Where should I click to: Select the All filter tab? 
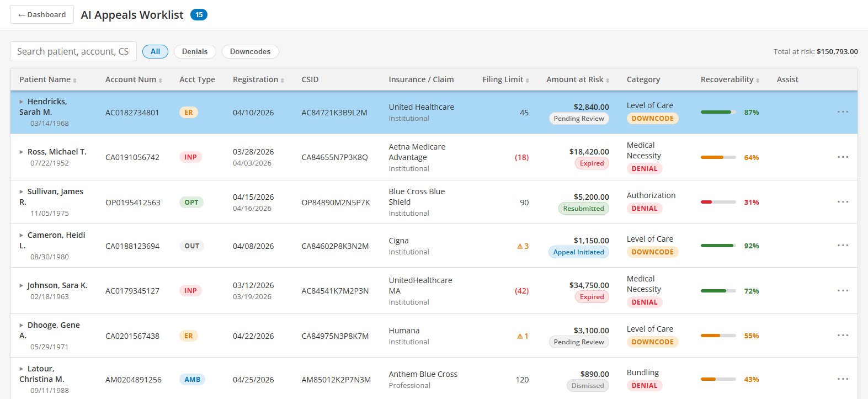155,51
